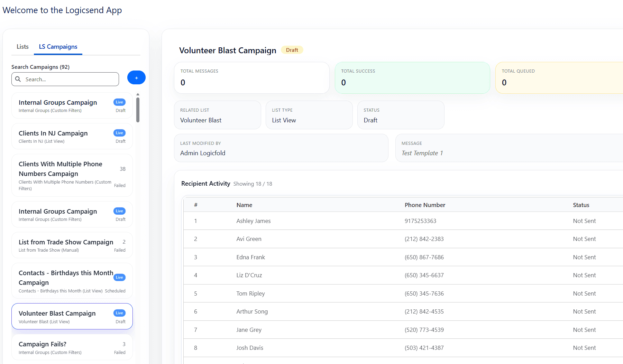This screenshot has height=364, width=623.
Task: Switch to the Lists tab
Action: click(x=22, y=47)
